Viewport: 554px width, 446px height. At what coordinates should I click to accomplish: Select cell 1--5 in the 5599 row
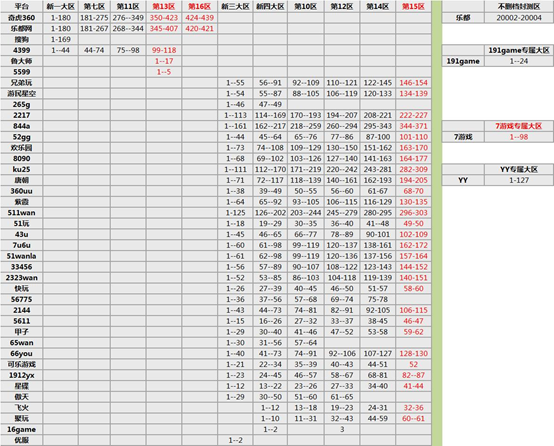164,72
